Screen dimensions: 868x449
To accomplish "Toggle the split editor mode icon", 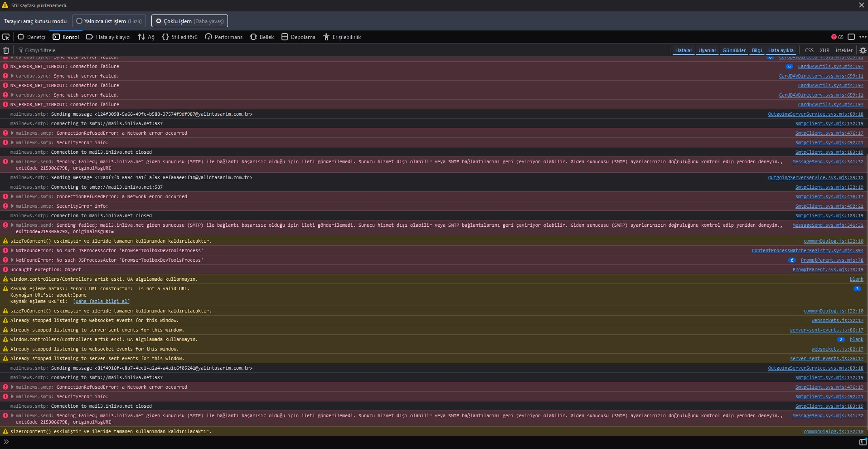I will point(862,442).
